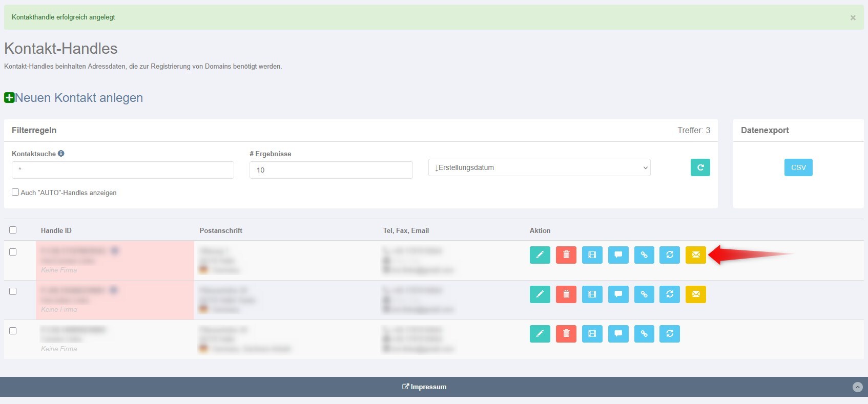The image size is (868, 404).
Task: Click the info icon beside Kontaktsuche
Action: (61, 154)
